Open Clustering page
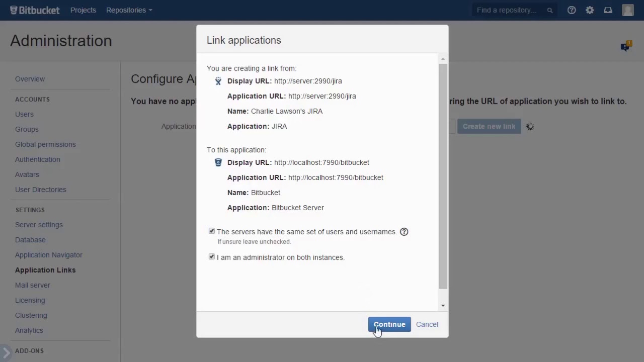644x362 pixels. coord(31,315)
